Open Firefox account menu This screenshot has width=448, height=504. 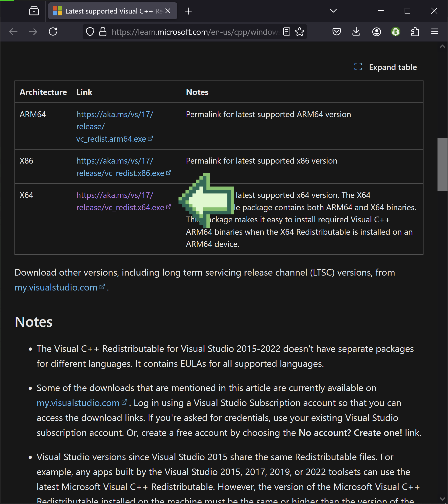pos(377,32)
